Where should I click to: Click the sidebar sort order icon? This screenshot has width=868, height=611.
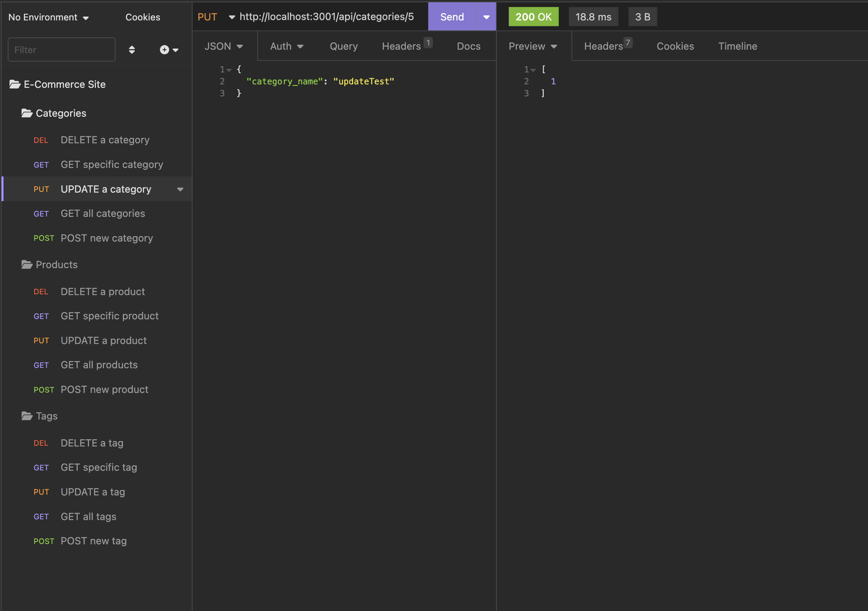132,49
